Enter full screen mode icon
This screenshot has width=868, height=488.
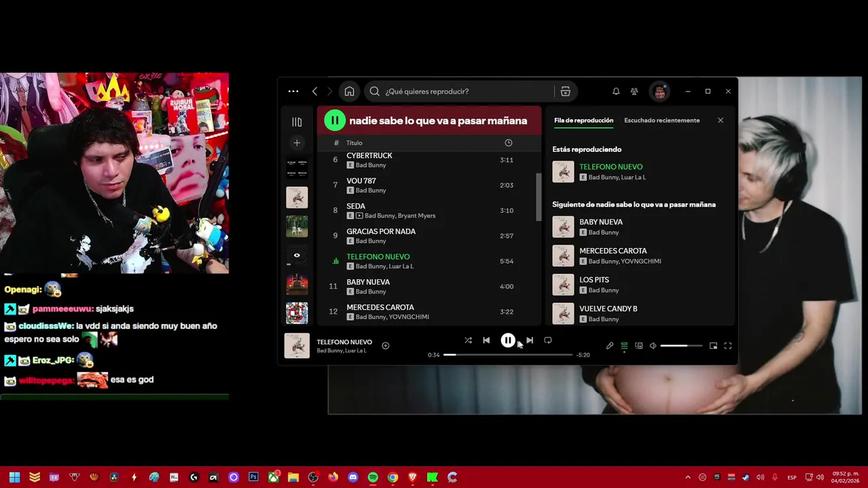click(728, 346)
